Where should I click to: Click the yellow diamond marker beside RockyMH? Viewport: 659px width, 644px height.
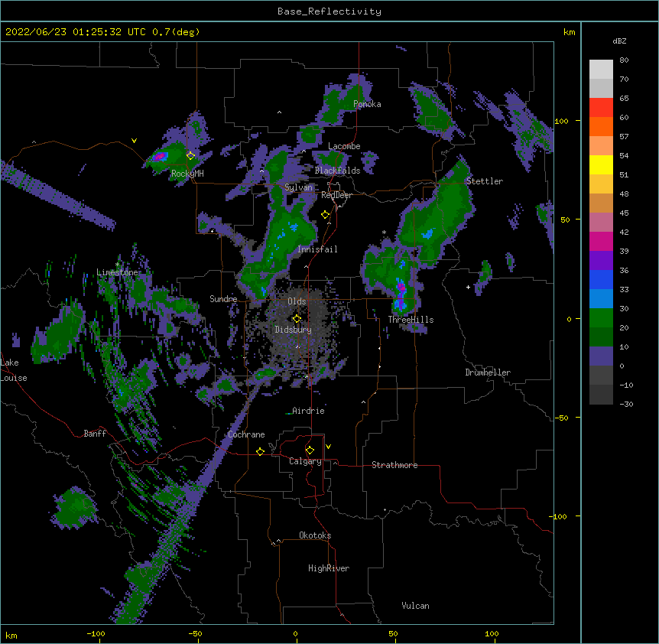pyautogui.click(x=191, y=155)
